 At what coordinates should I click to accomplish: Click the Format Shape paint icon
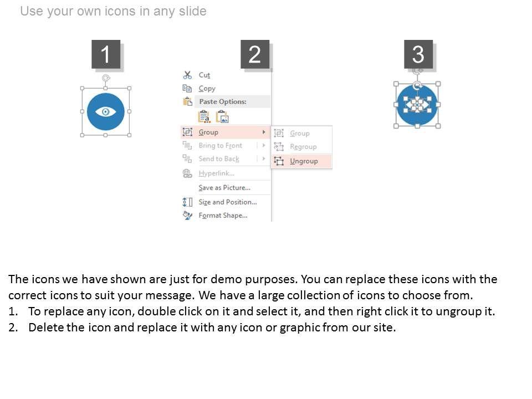tap(187, 215)
